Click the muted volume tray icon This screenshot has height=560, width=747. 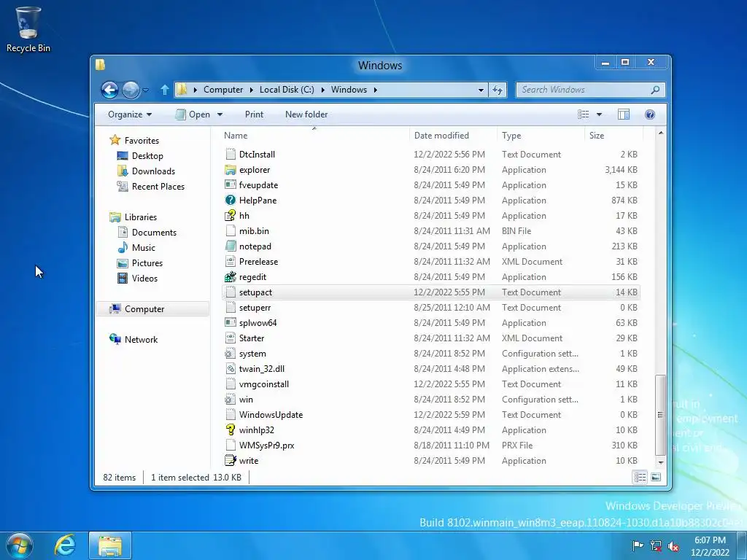point(673,545)
